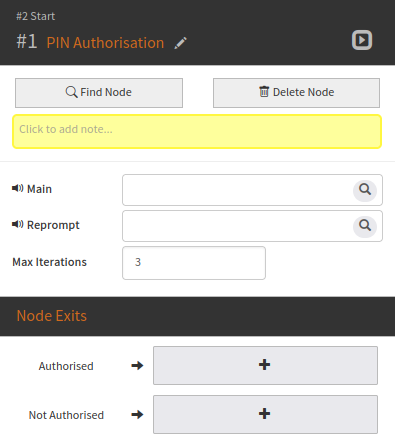Viewport: 395px width, 442px height.
Task: Open search icon in Reprompt field
Action: 365,226
